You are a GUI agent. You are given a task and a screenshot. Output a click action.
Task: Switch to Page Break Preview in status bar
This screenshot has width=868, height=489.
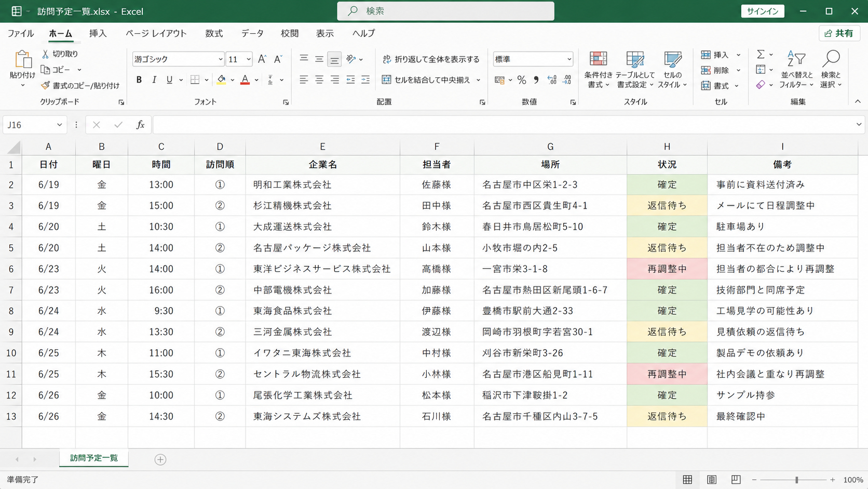[736, 480]
